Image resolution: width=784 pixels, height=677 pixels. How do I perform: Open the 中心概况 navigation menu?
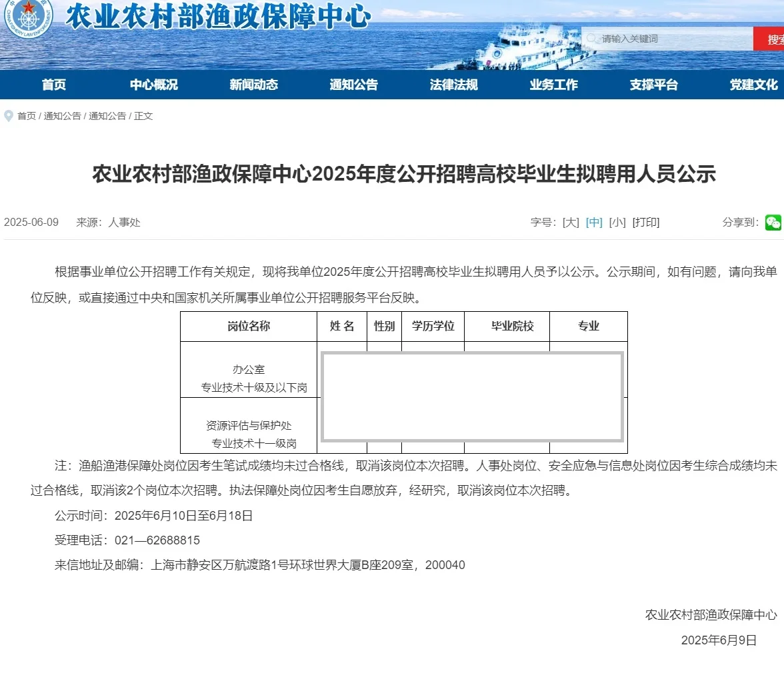pyautogui.click(x=154, y=85)
